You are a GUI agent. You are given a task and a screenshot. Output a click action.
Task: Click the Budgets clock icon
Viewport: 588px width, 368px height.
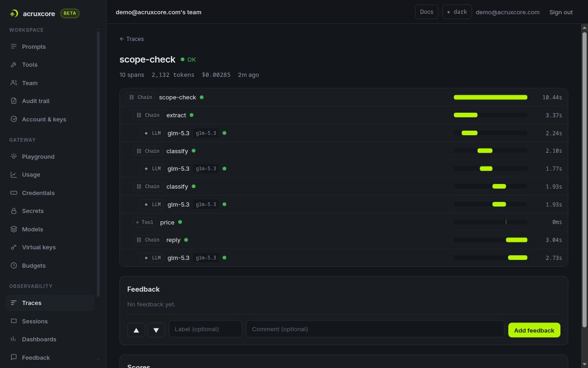(x=14, y=265)
